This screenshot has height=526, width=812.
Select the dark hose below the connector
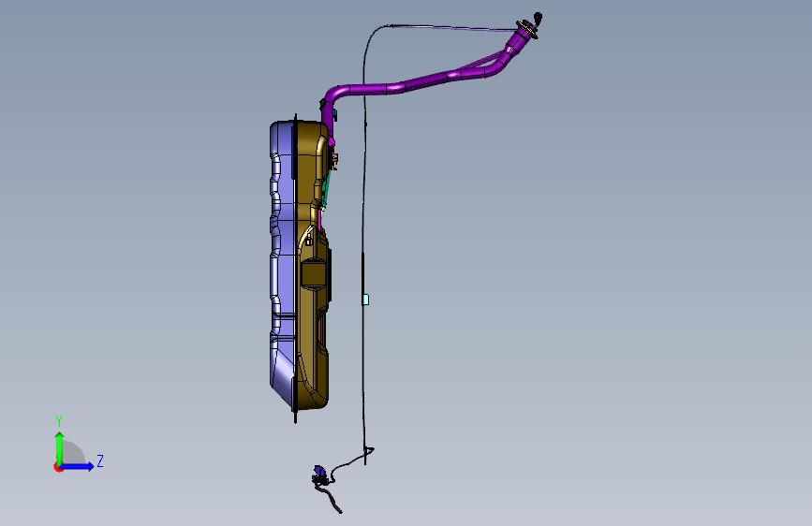pos(332,499)
